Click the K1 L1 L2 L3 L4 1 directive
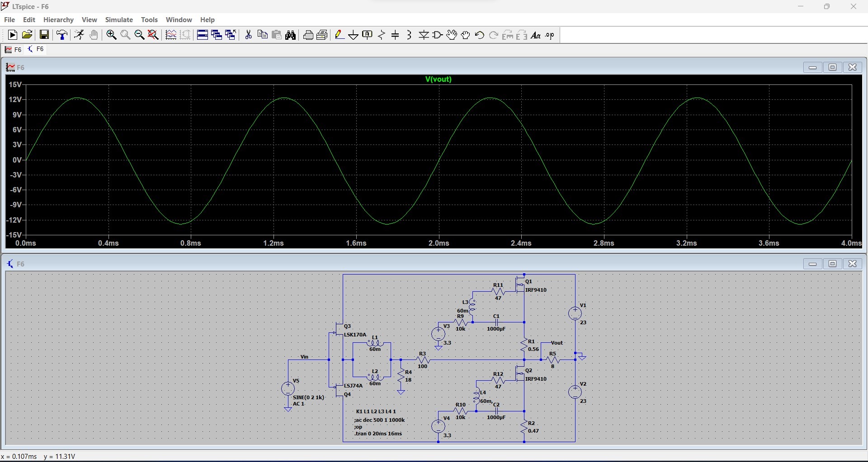The height and width of the screenshot is (462, 868). (x=376, y=411)
